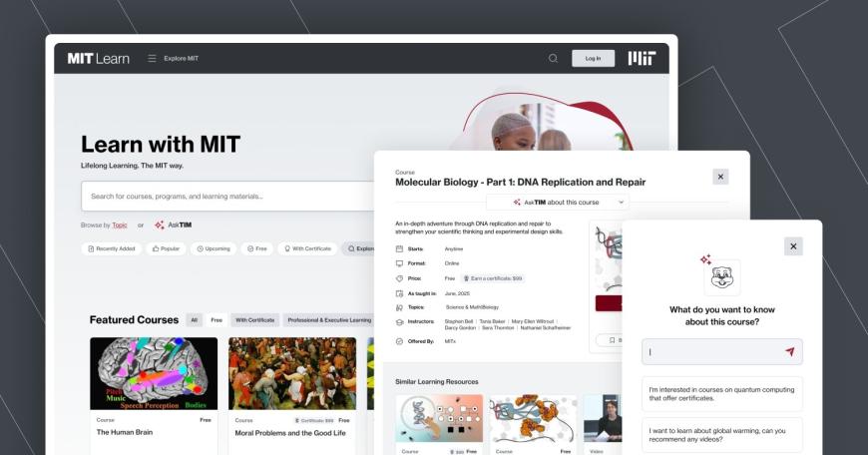Open The Human Brain course thumbnail
Viewport: 868px width, 455px height.
[x=154, y=373]
